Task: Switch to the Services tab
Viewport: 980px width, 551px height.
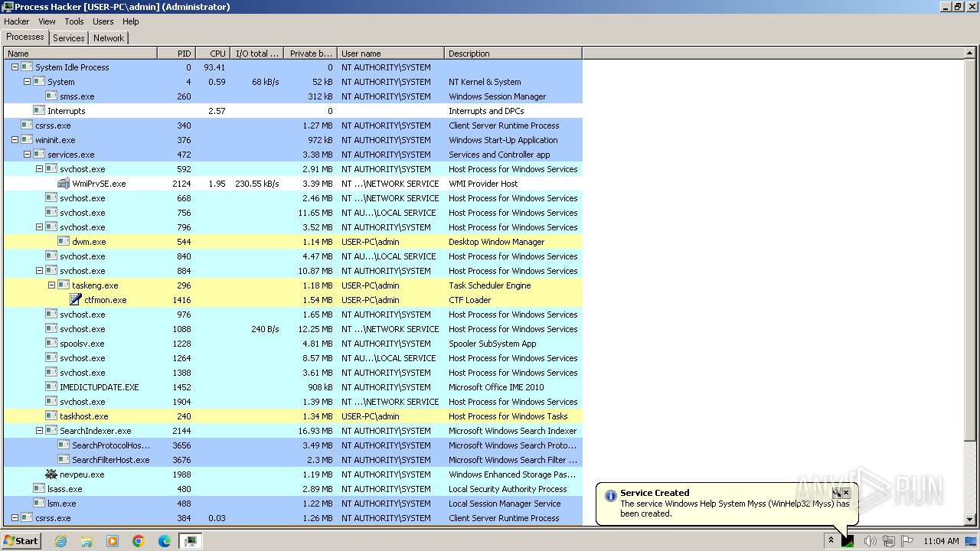Action: point(69,38)
